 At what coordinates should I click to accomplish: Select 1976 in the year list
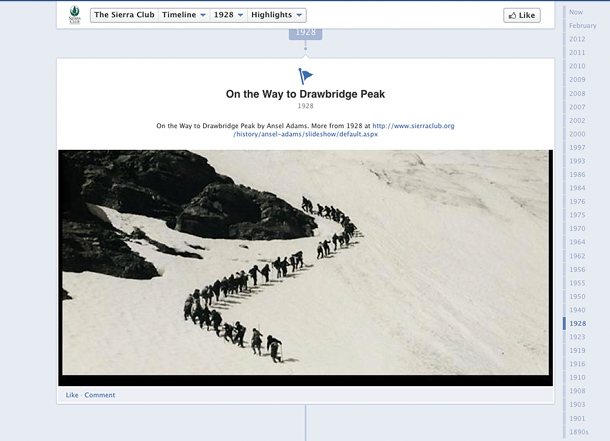pos(577,201)
